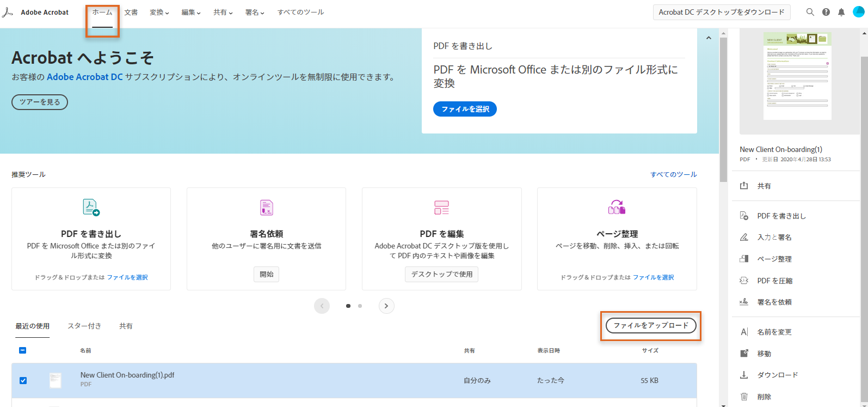Toggle the select-all checkbox in table header

pyautogui.click(x=23, y=350)
